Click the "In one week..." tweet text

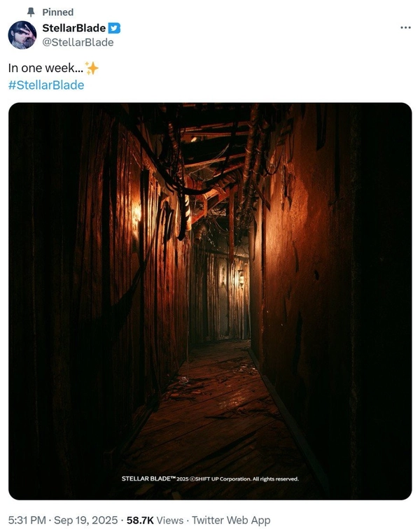point(45,68)
